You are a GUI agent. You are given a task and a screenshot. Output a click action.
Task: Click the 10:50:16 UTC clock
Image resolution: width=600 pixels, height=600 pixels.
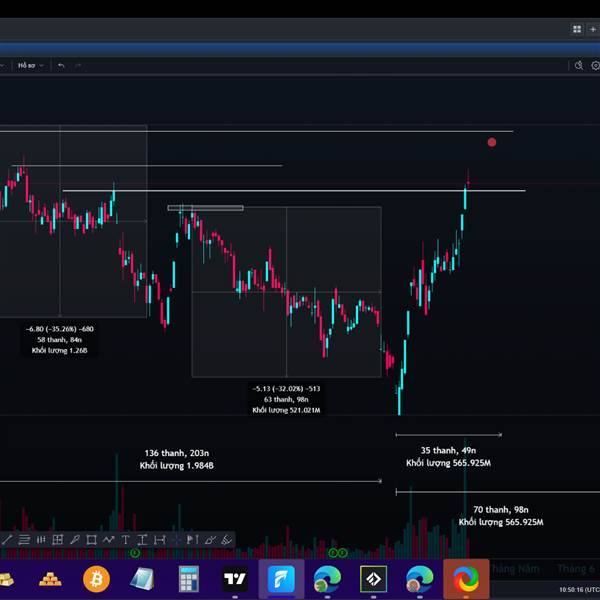[x=579, y=590]
